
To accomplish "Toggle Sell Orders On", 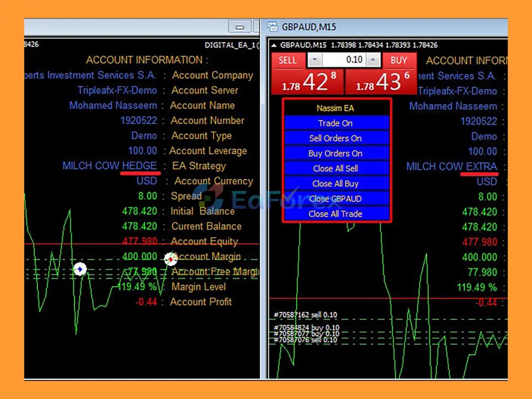I will coord(335,138).
